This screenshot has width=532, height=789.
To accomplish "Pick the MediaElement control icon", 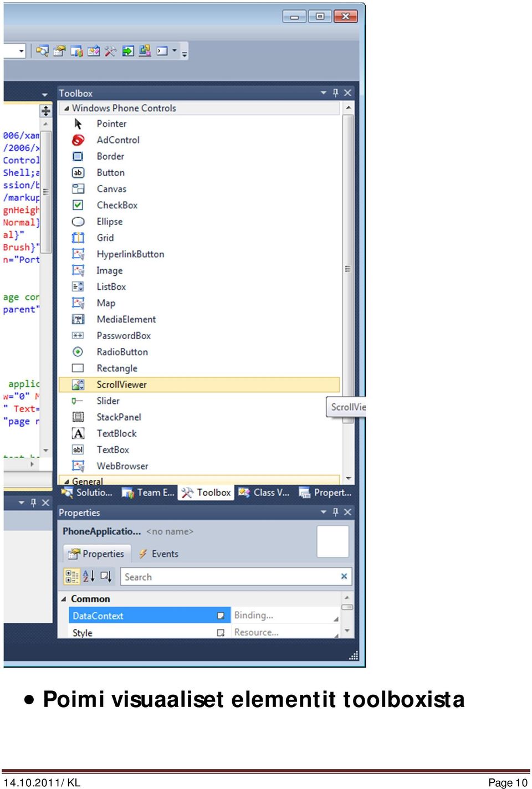I will point(78,319).
